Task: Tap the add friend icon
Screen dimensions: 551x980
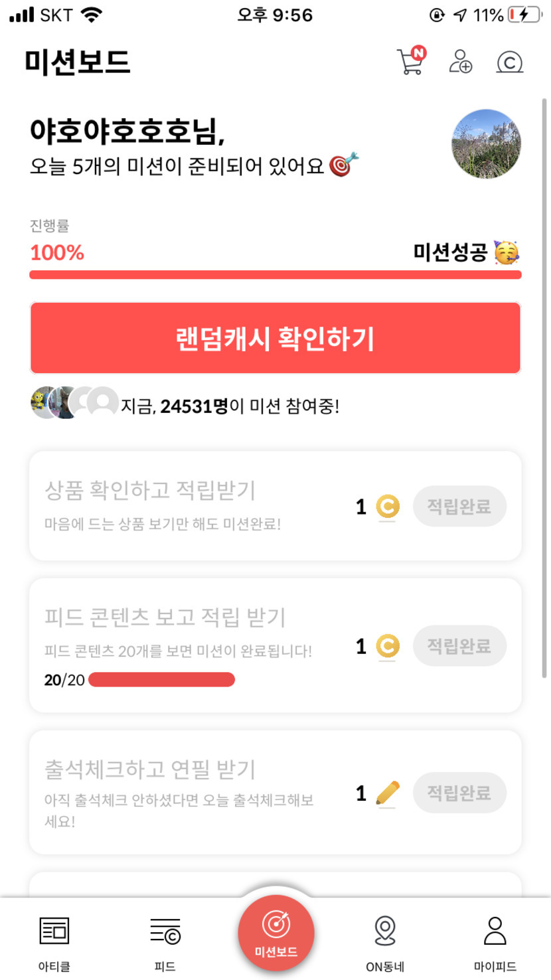Action: click(x=460, y=62)
